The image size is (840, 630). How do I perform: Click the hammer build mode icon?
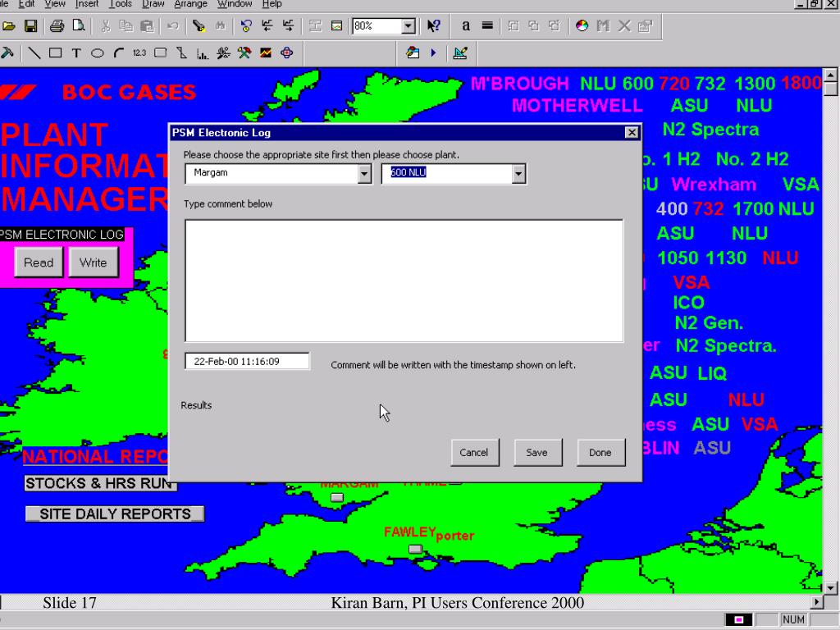(7, 53)
